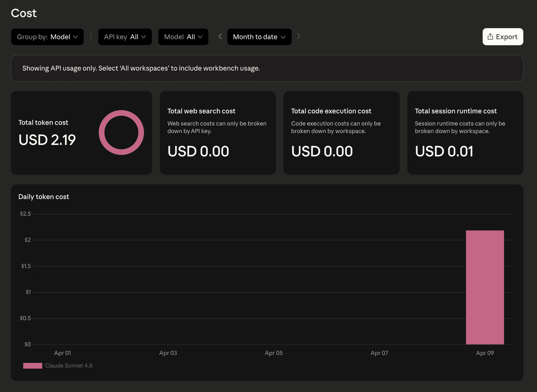This screenshot has width=537, height=392.
Task: Click the pink Claude Sonnet 4.6 legend swatch
Action: tap(32, 365)
